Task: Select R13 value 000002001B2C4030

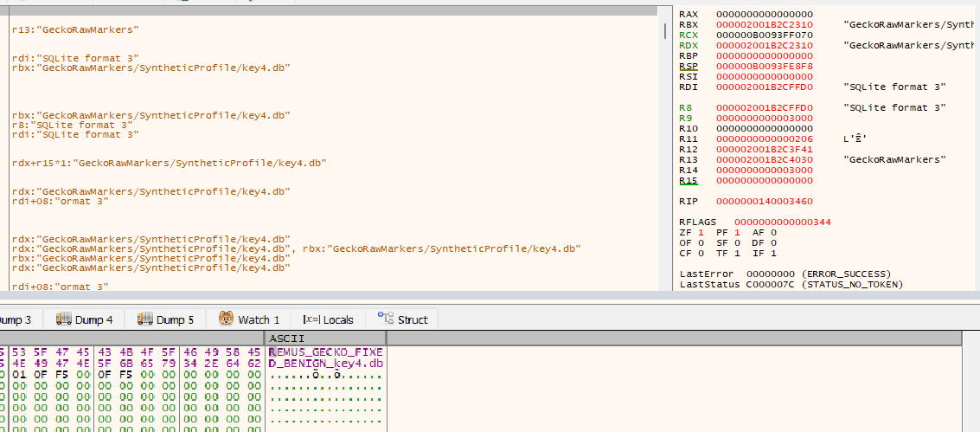Action: pos(765,159)
